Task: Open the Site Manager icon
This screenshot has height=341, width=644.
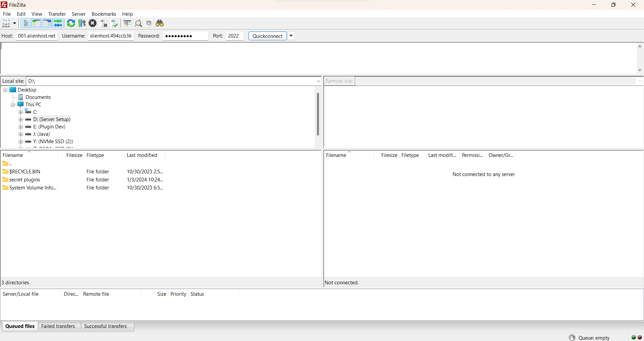Action: coord(6,23)
